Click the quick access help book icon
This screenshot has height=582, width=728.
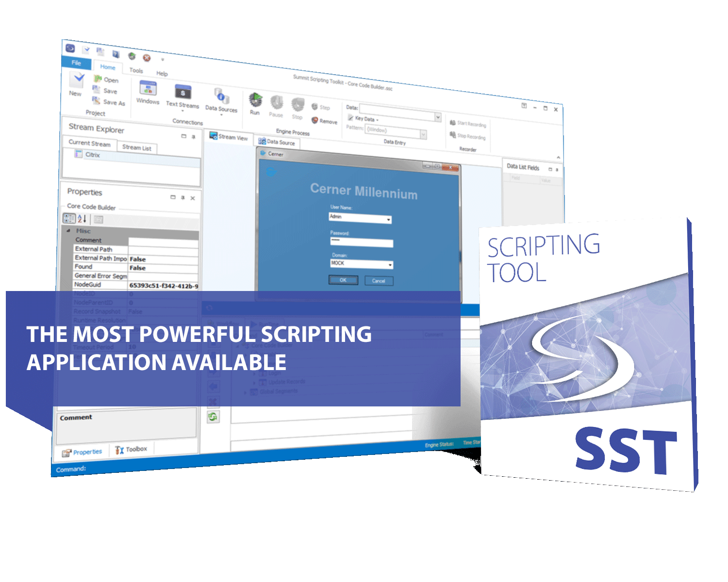pos(116,54)
